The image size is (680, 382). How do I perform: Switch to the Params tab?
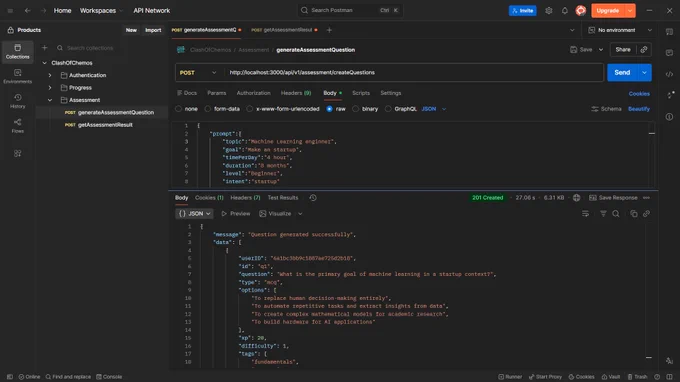pos(216,93)
